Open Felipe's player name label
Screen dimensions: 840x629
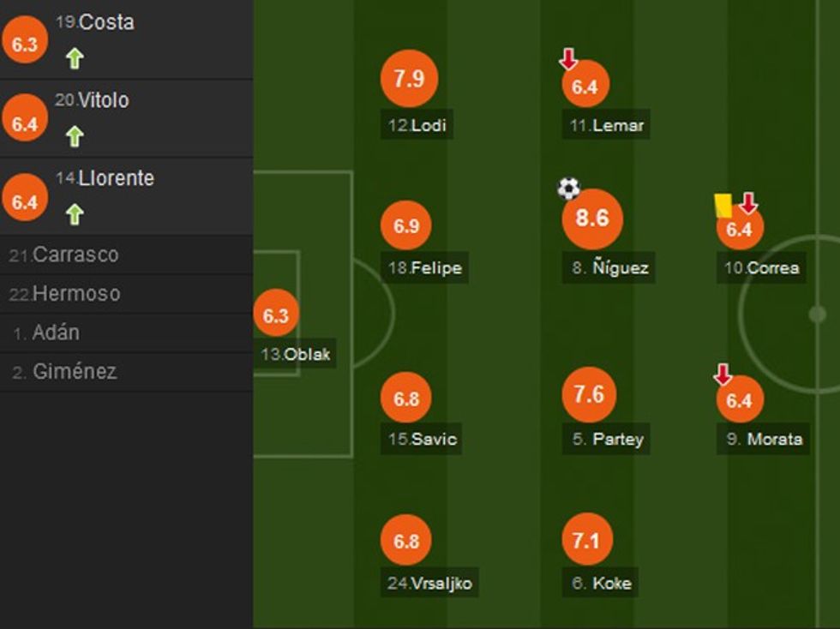(x=424, y=267)
